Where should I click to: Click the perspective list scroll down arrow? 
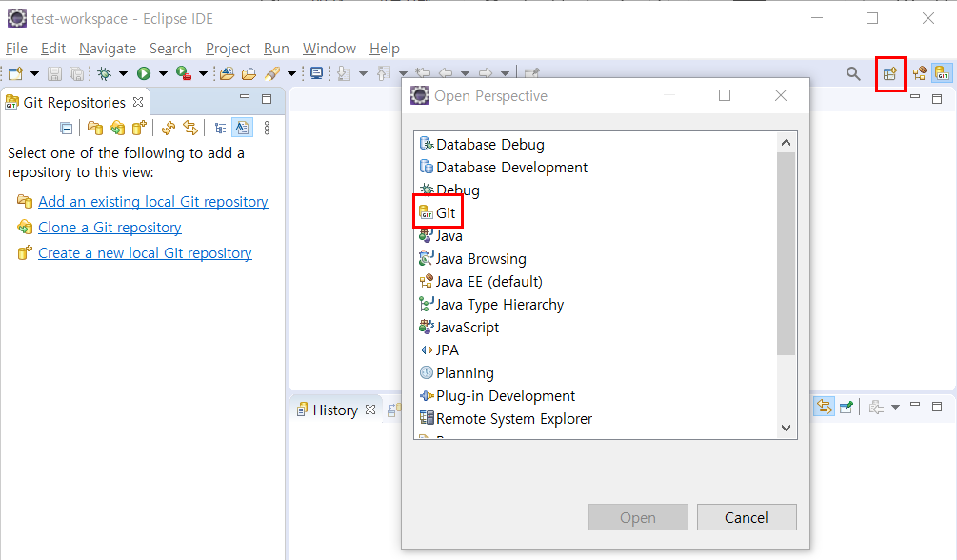(x=787, y=428)
